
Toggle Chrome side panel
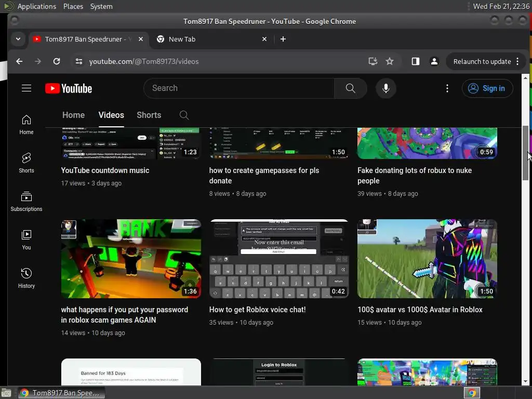[415, 61]
